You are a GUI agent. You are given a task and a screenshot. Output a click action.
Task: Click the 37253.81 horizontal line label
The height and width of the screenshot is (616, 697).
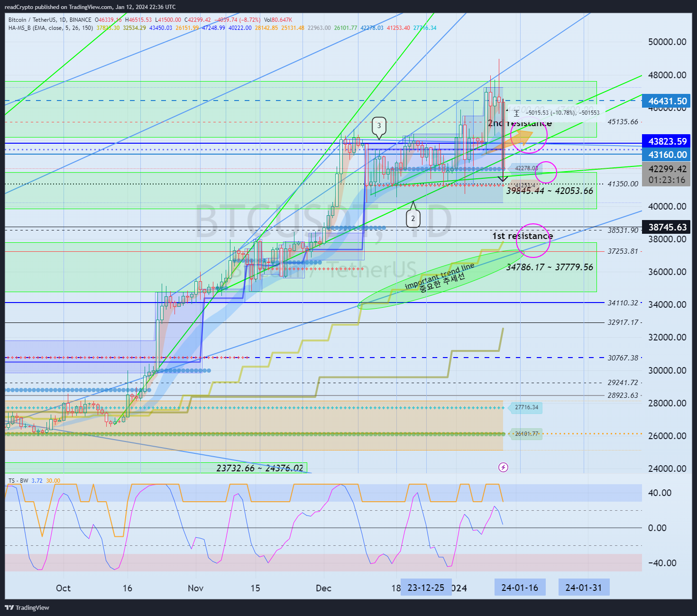pos(623,251)
